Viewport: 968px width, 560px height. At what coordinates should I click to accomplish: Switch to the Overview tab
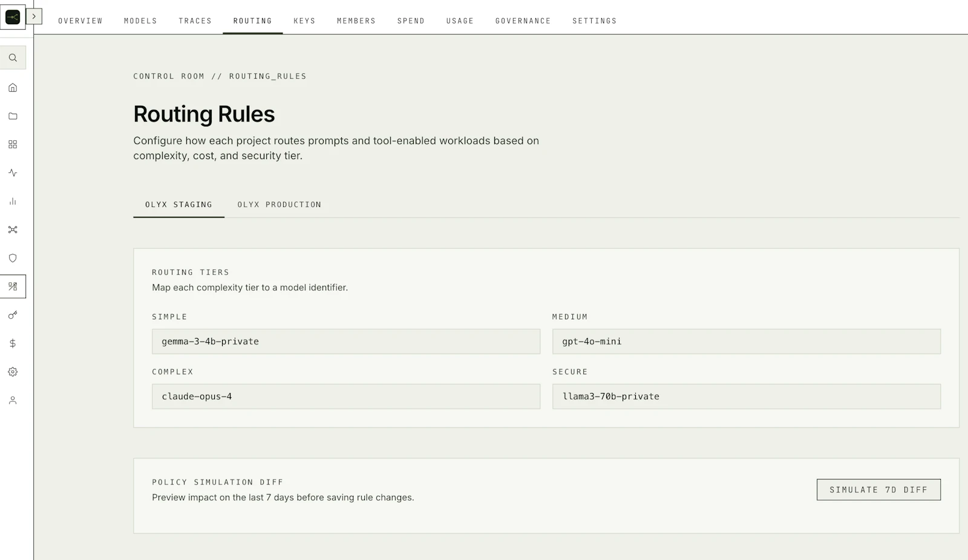pyautogui.click(x=80, y=21)
